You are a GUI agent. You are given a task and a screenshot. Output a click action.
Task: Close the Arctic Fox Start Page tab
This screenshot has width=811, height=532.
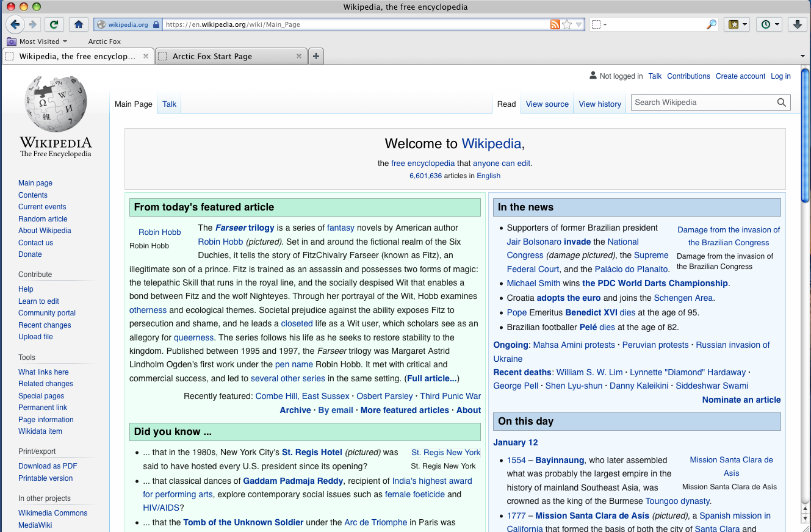click(x=299, y=56)
